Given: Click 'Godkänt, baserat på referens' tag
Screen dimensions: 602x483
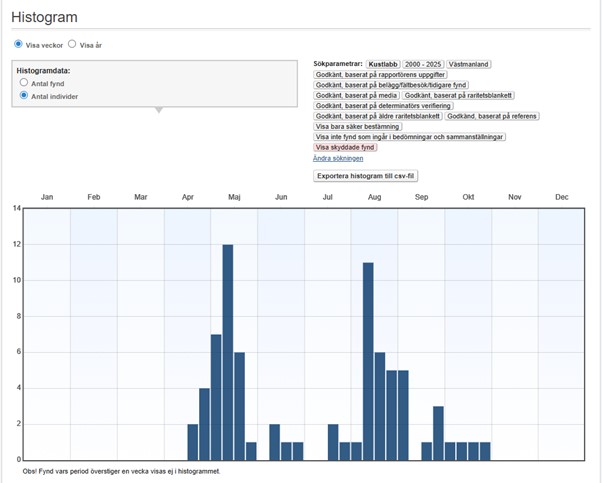Looking at the screenshot, I should [491, 116].
